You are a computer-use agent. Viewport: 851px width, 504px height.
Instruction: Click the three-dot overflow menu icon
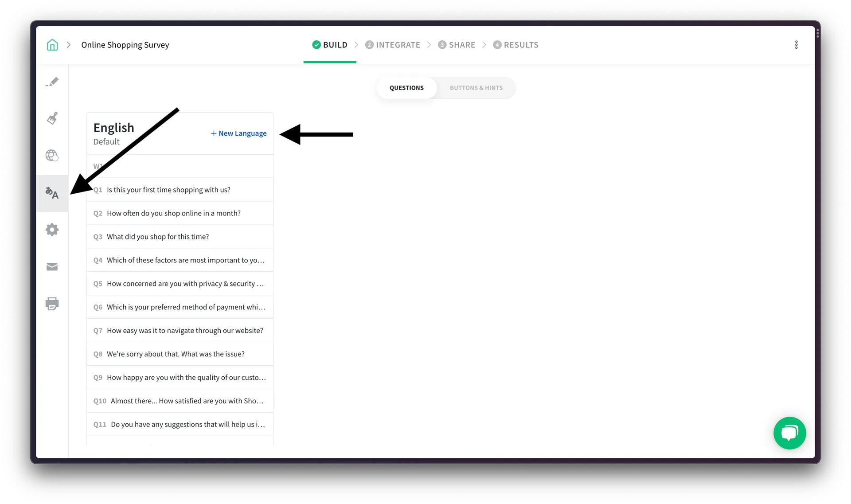pyautogui.click(x=796, y=44)
